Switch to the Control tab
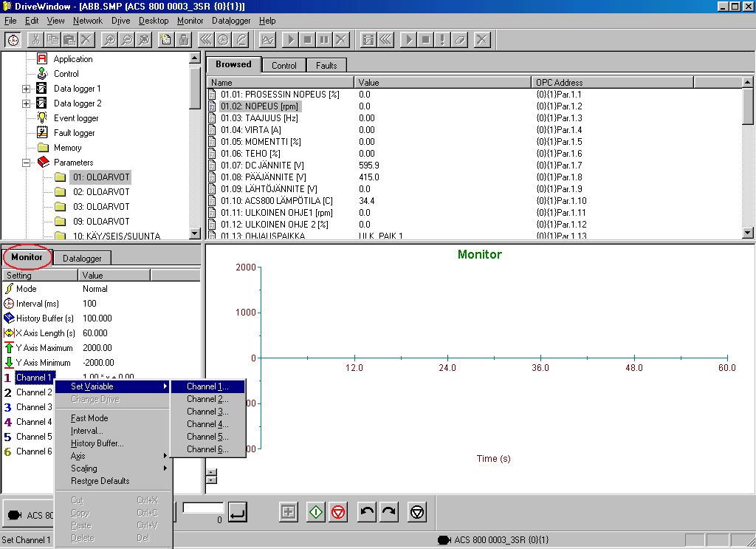 click(x=284, y=66)
